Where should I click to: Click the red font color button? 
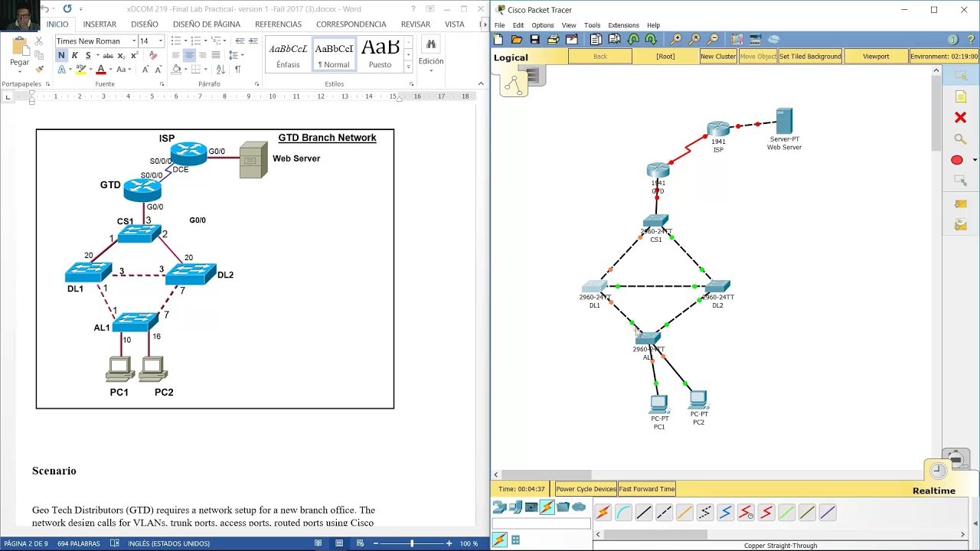[x=100, y=69]
